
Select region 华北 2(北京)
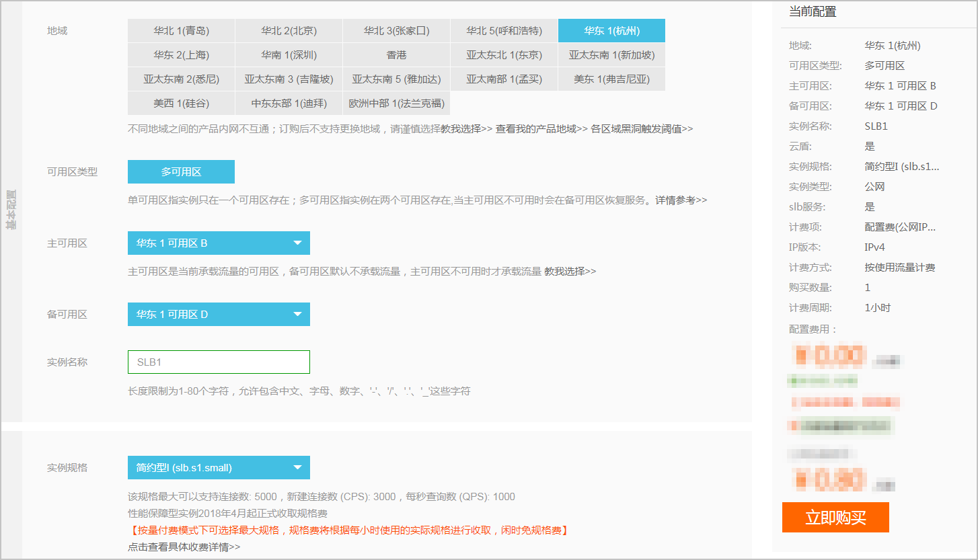pyautogui.click(x=289, y=31)
